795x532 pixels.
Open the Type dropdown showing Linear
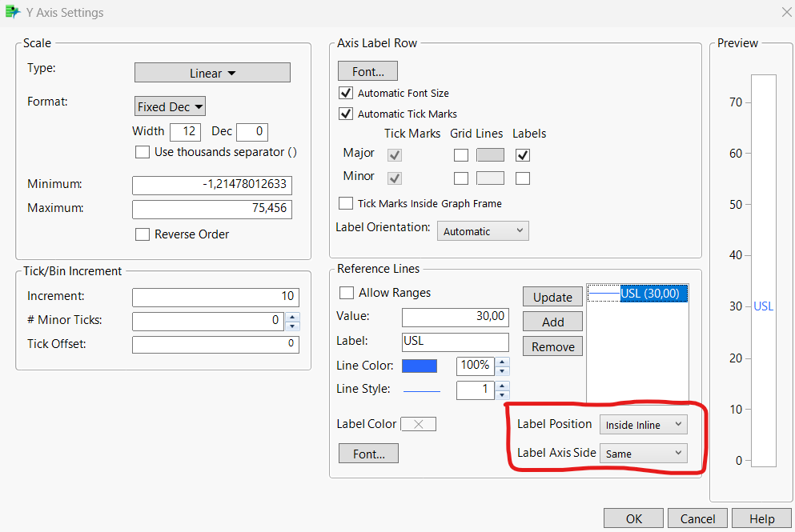(212, 72)
